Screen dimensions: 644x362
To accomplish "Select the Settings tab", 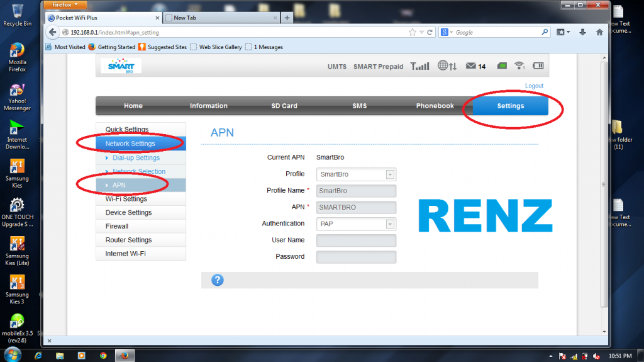I will point(511,106).
